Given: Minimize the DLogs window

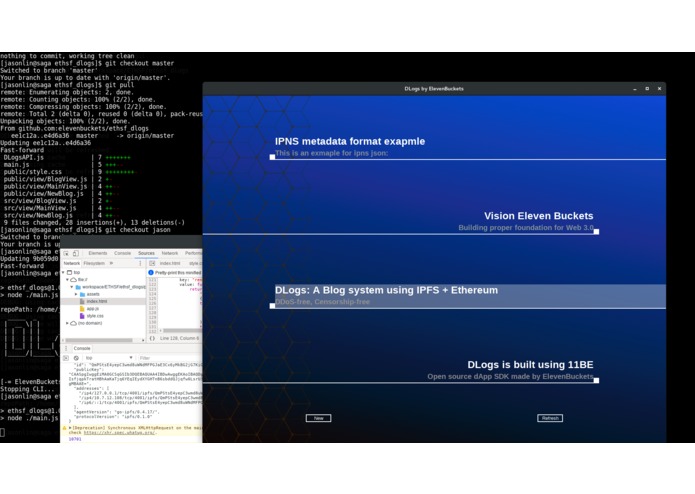Looking at the screenshot, I should coord(635,89).
